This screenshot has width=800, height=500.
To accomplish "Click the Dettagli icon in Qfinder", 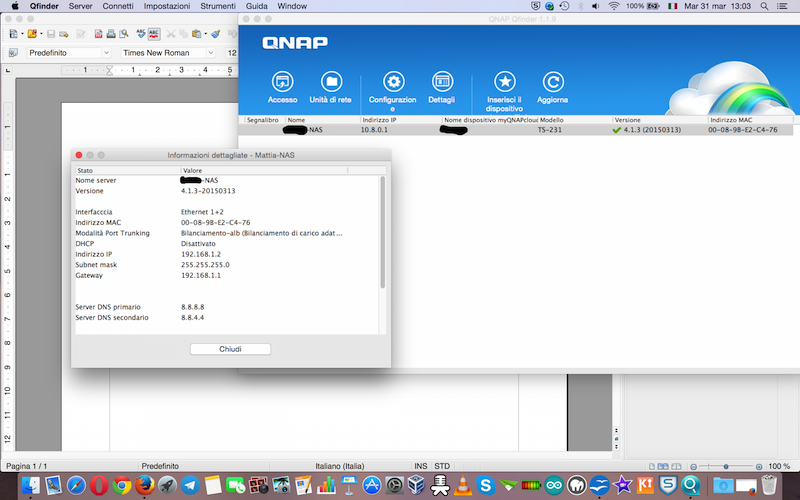I will (441, 83).
